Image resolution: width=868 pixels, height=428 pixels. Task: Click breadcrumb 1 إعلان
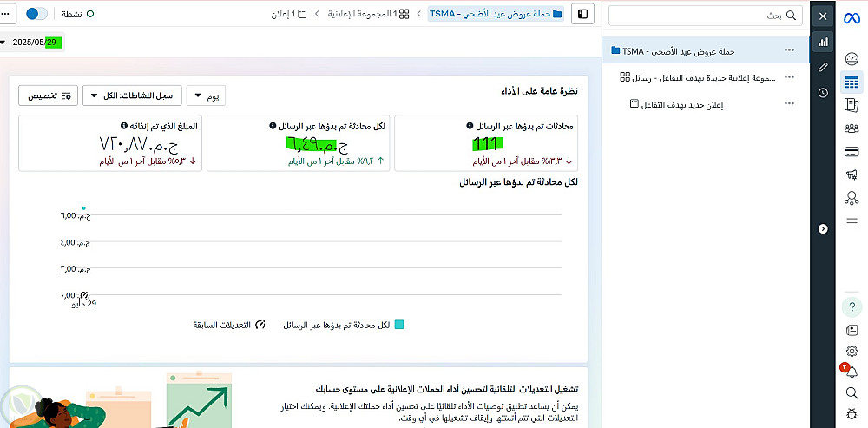point(288,14)
